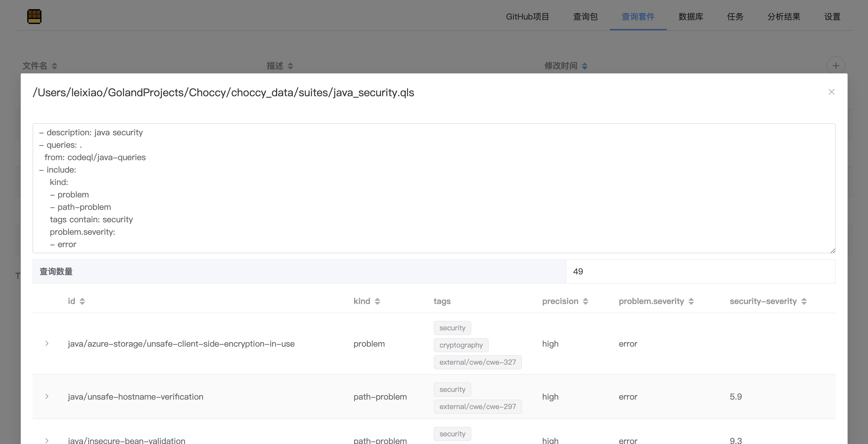
Task: Expand the java/unsafe-hostname-verification row
Action: click(x=47, y=397)
